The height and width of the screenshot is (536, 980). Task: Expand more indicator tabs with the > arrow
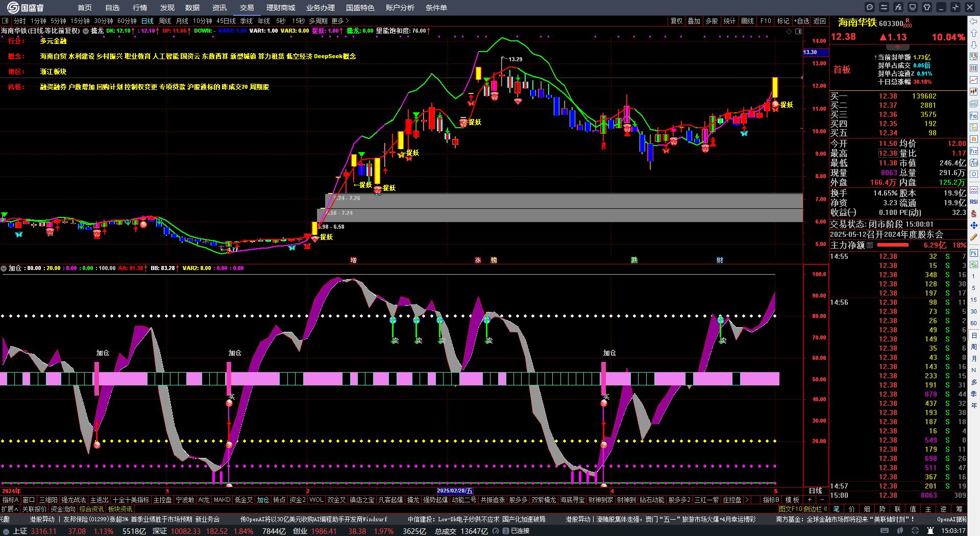[x=747, y=500]
